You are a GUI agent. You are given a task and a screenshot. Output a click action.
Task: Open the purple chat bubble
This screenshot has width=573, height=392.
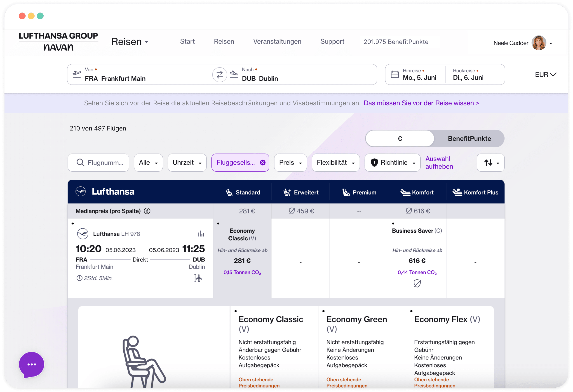click(32, 364)
